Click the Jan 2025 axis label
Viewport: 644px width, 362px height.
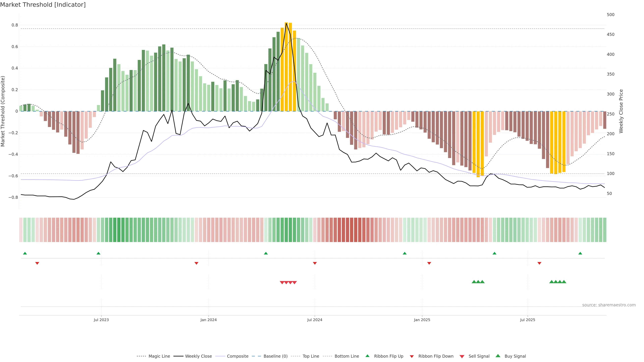tap(422, 320)
